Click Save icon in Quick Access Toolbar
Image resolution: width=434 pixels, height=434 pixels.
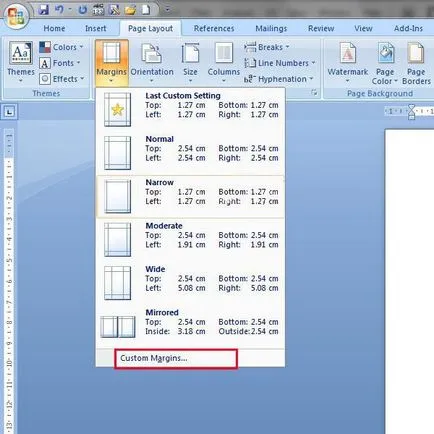pos(43,10)
